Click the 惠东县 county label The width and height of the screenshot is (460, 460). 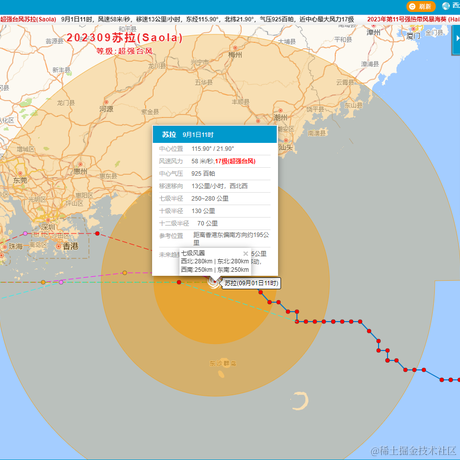pos(108,176)
